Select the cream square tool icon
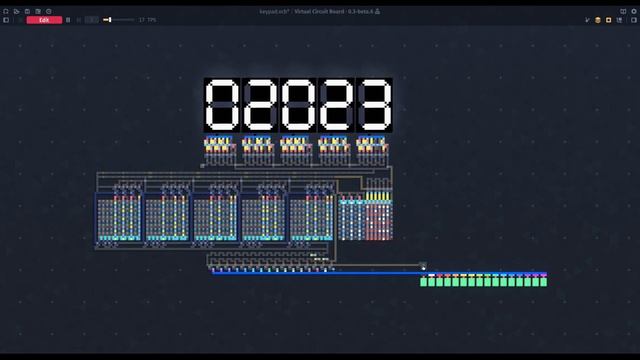Viewport: 640px width, 360px height. (x=609, y=20)
